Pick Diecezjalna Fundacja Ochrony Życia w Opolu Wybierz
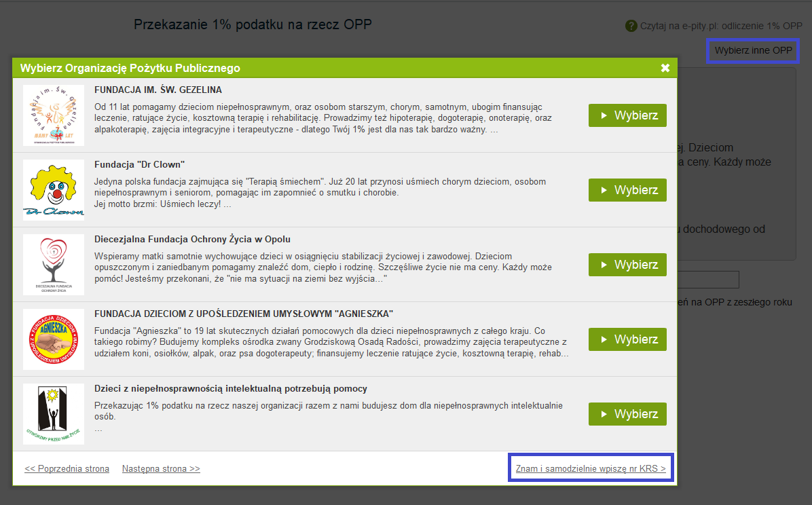 627,265
